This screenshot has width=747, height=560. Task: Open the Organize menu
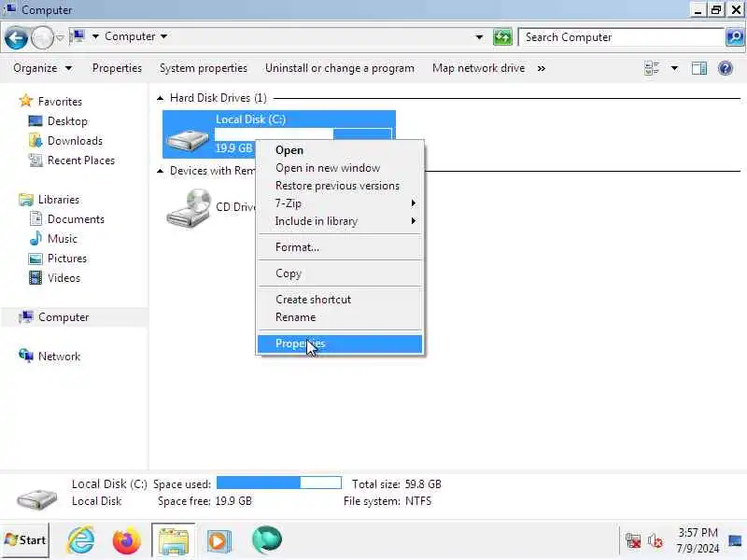42,68
